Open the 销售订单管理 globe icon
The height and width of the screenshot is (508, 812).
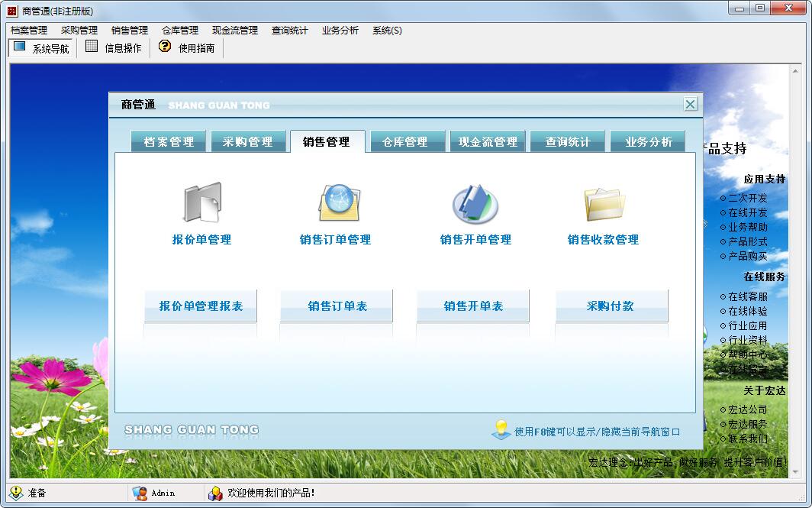pyautogui.click(x=339, y=203)
